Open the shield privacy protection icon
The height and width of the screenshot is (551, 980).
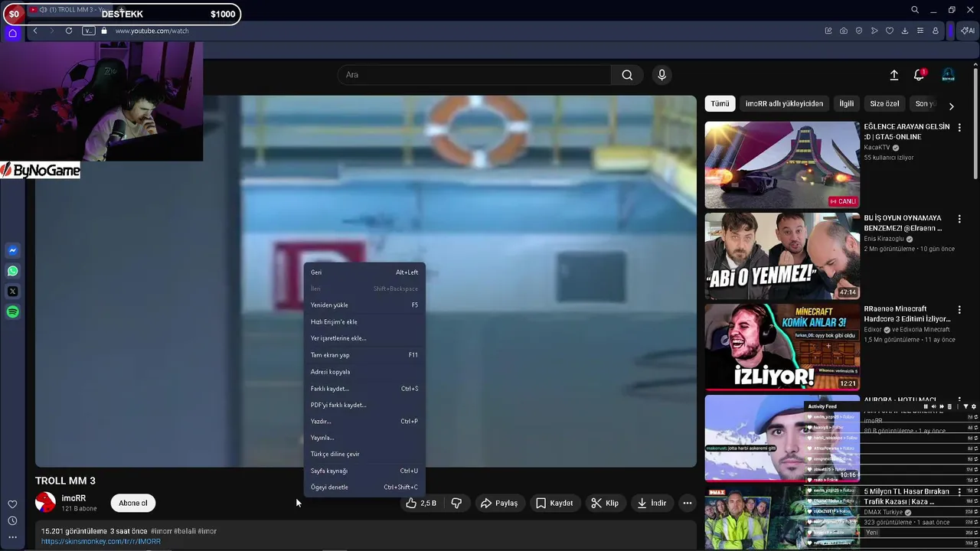pyautogui.click(x=859, y=31)
